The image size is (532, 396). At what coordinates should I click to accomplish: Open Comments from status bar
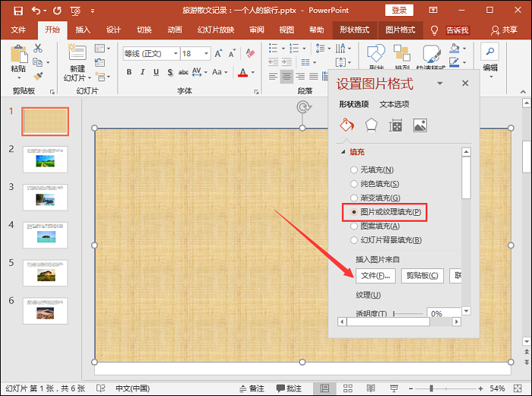pyautogui.click(x=289, y=388)
